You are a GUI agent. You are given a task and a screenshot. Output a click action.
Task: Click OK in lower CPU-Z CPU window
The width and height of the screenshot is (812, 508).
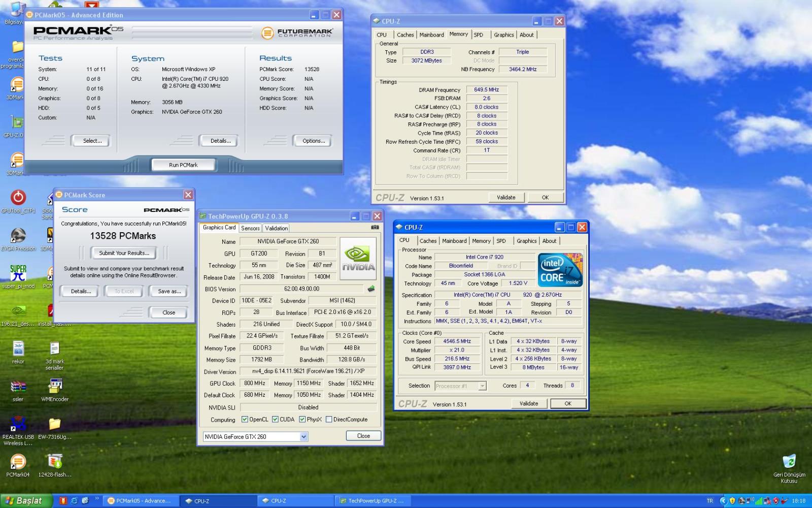coord(568,404)
